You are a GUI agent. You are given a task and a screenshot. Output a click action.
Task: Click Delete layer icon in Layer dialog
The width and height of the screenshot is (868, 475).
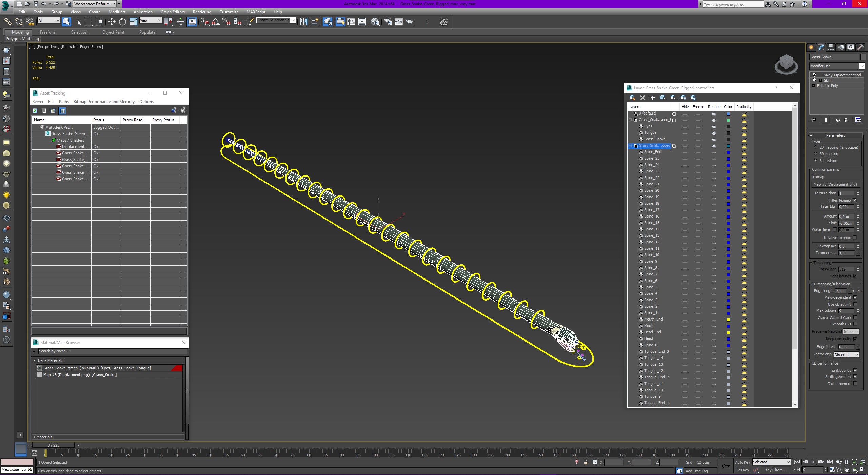[x=642, y=98]
